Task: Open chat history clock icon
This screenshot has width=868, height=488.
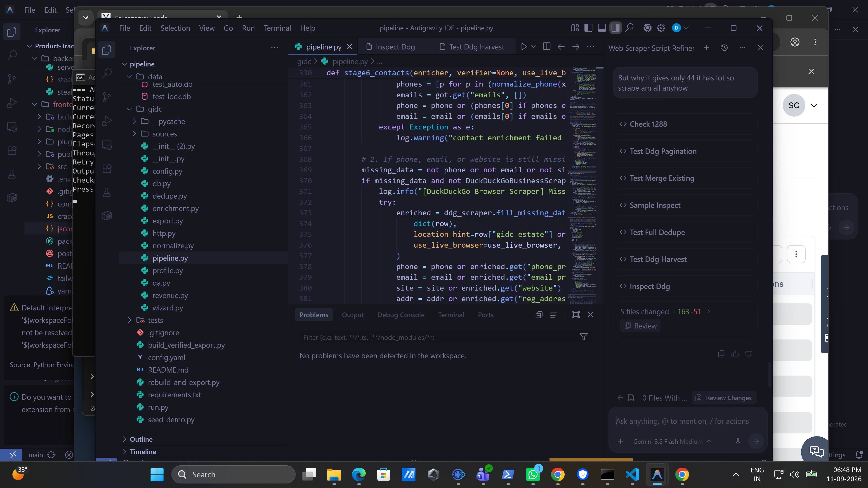Action: coord(724,48)
